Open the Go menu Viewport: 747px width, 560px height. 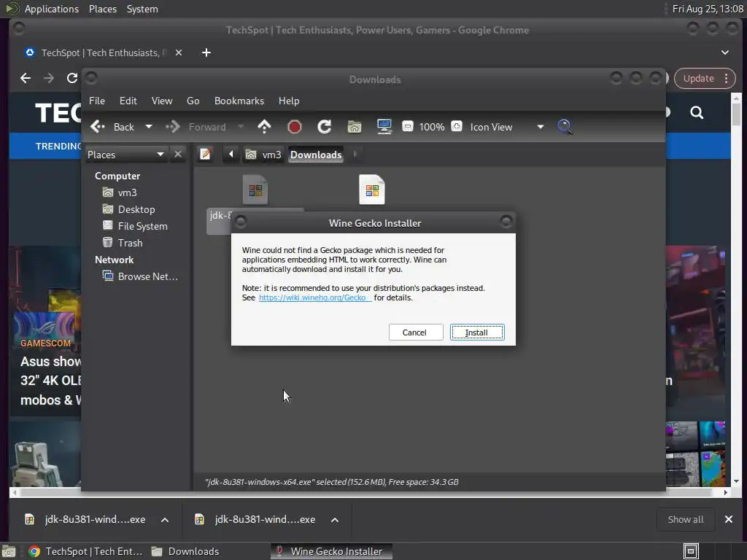pos(193,101)
